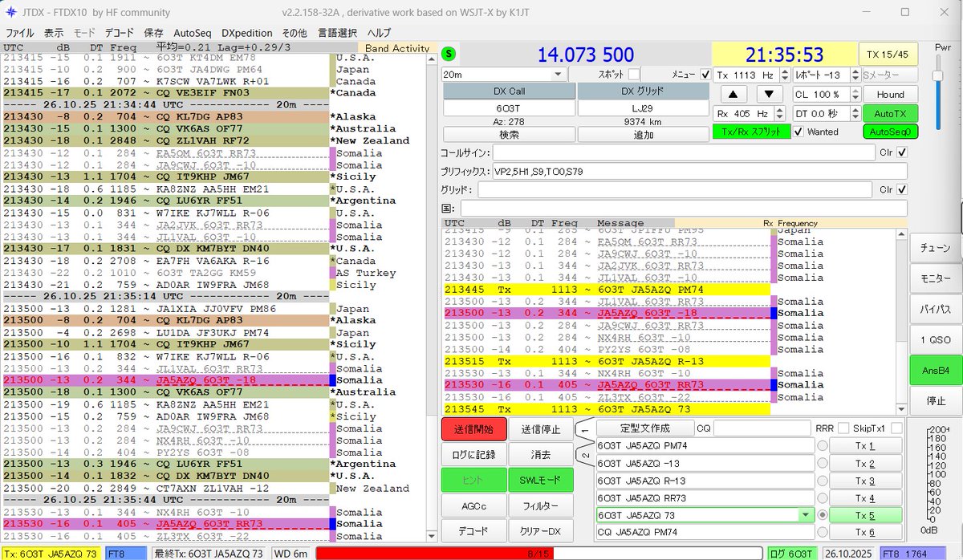This screenshot has width=963, height=560.
Task: Click the クリアーDX button
Action: click(541, 532)
